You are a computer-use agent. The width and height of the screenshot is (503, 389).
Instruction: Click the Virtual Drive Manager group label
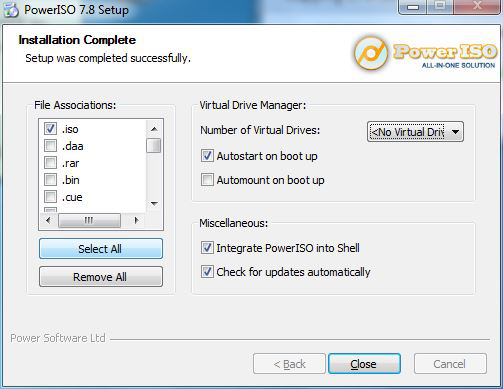(253, 105)
